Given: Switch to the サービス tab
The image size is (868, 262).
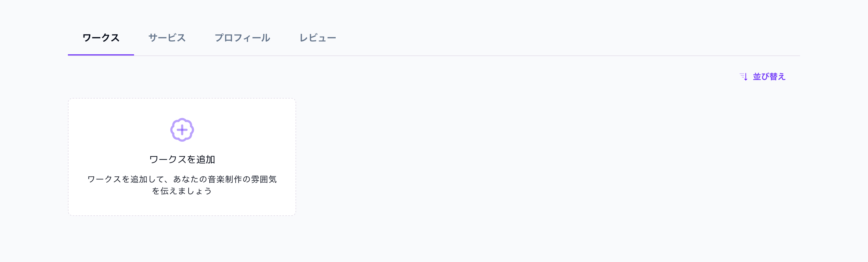Looking at the screenshot, I should (167, 38).
